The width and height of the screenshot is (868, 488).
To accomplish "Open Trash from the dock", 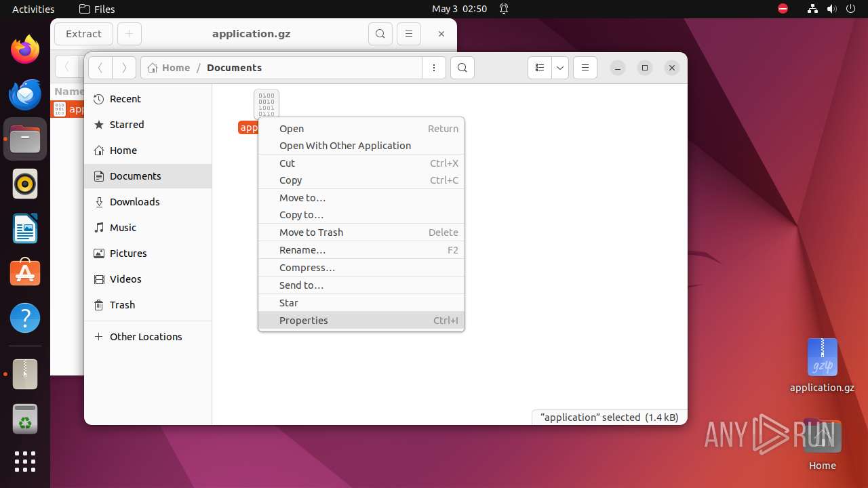I will [x=25, y=418].
